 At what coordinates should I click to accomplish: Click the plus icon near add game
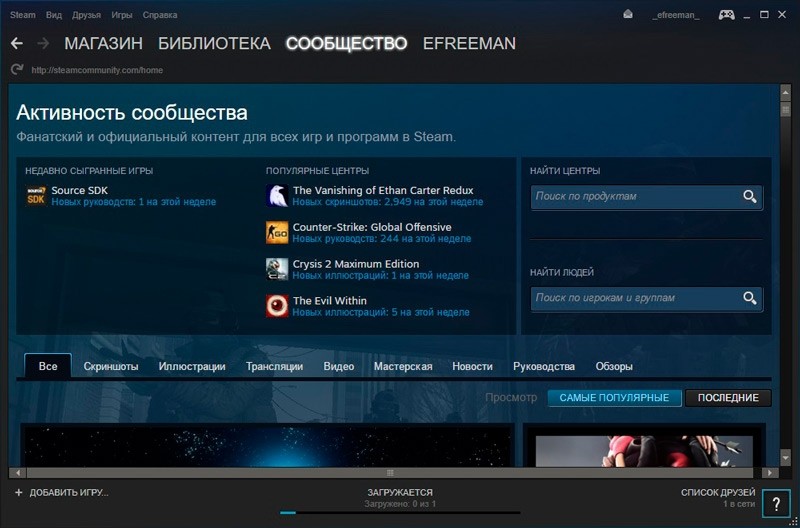[19, 493]
